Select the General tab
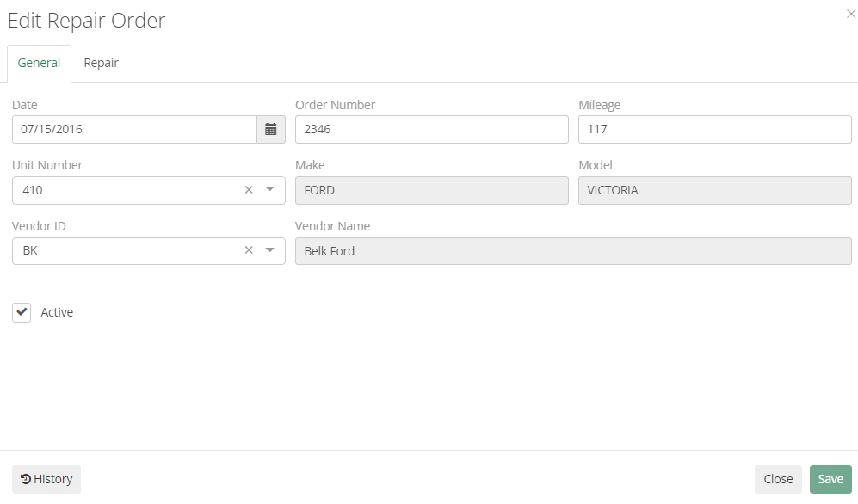Image resolution: width=858 pixels, height=504 pixels. coord(38,63)
